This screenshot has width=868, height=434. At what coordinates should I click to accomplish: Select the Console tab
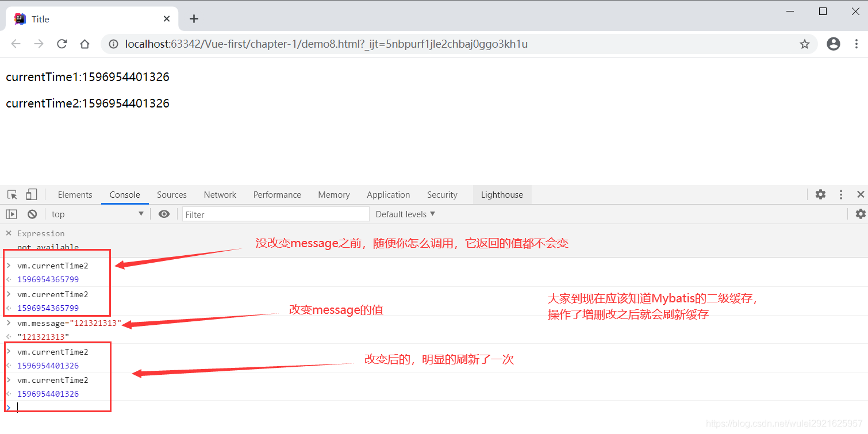[x=125, y=195]
